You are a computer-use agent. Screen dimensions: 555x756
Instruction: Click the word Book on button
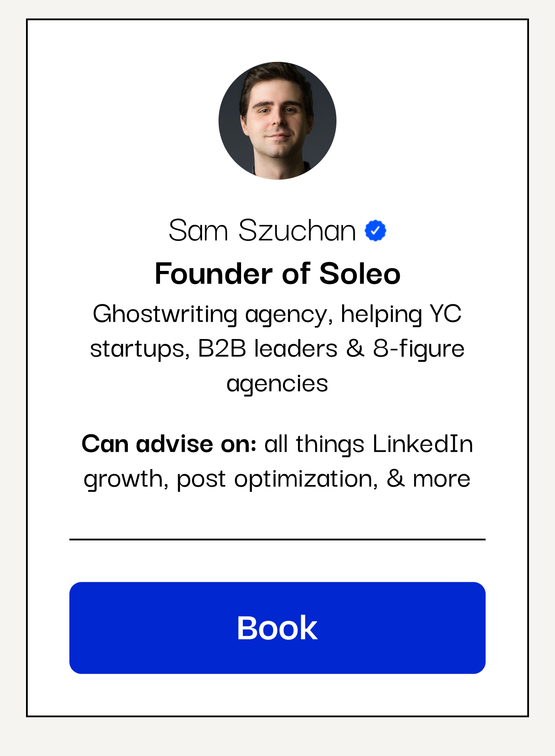point(277,628)
